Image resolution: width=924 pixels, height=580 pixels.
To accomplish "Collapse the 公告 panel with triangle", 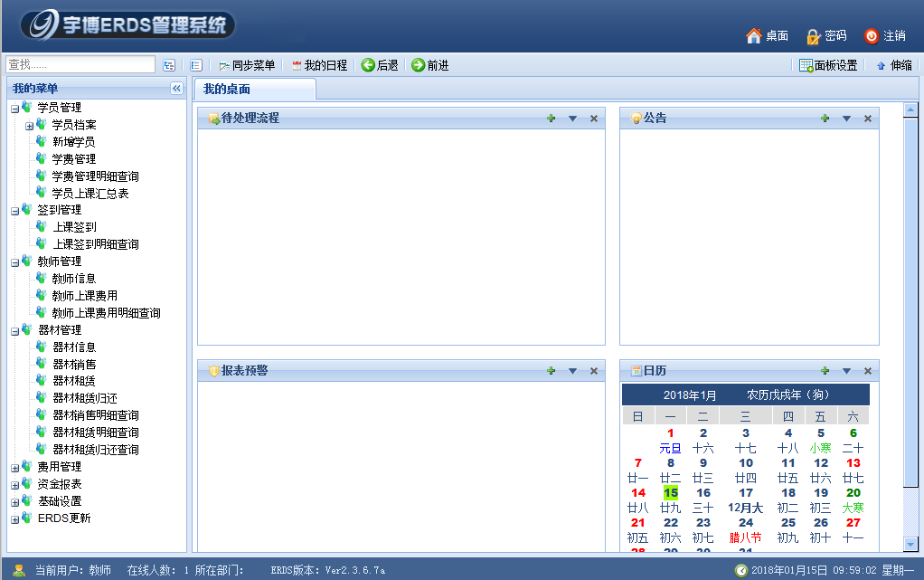I will click(x=847, y=119).
